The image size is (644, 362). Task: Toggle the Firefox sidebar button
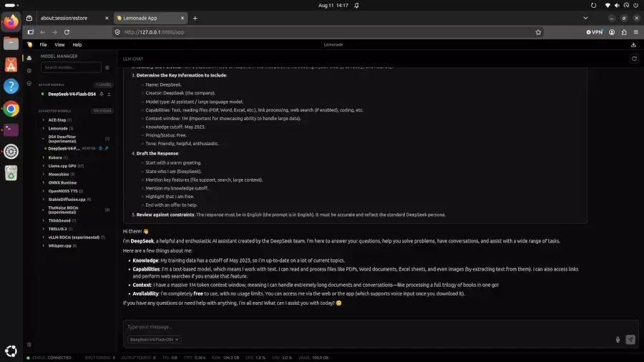30,32
